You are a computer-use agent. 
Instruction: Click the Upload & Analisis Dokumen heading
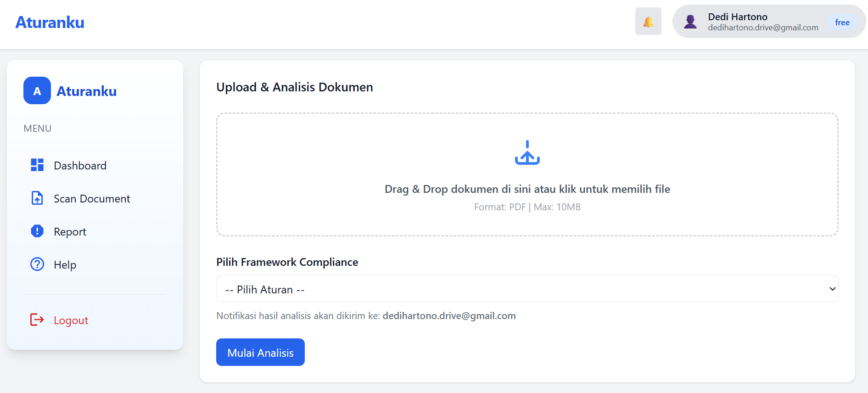coord(295,87)
